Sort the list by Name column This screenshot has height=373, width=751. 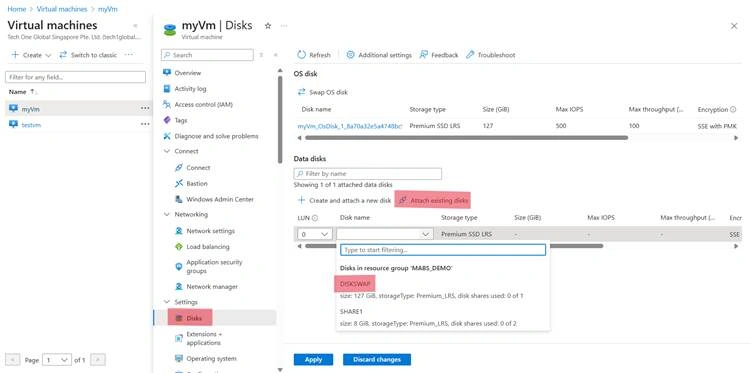tap(23, 91)
